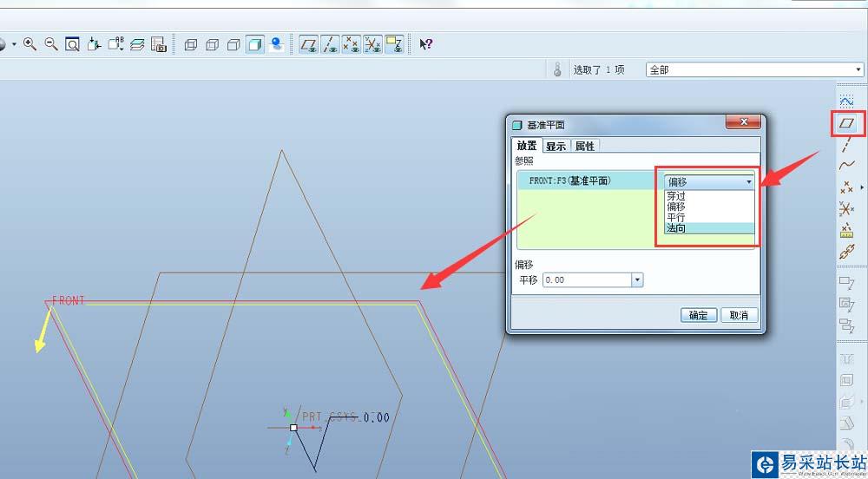
Task: Click the regeneration status icon near 选取了 1 项
Action: point(557,69)
